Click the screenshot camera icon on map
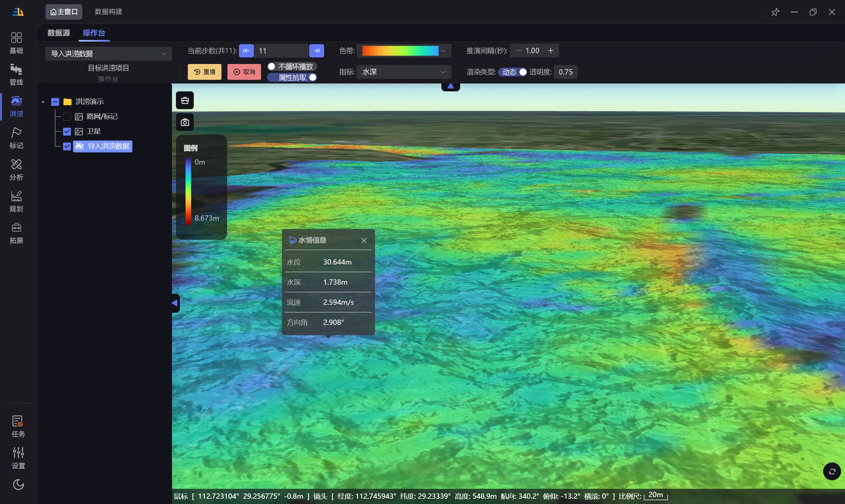The height and width of the screenshot is (504, 845). click(x=185, y=122)
